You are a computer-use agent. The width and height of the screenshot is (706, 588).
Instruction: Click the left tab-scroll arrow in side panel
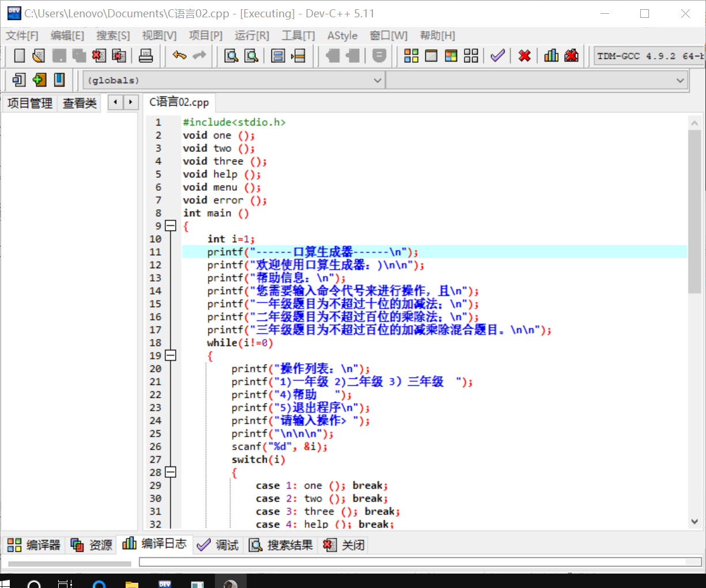[116, 103]
